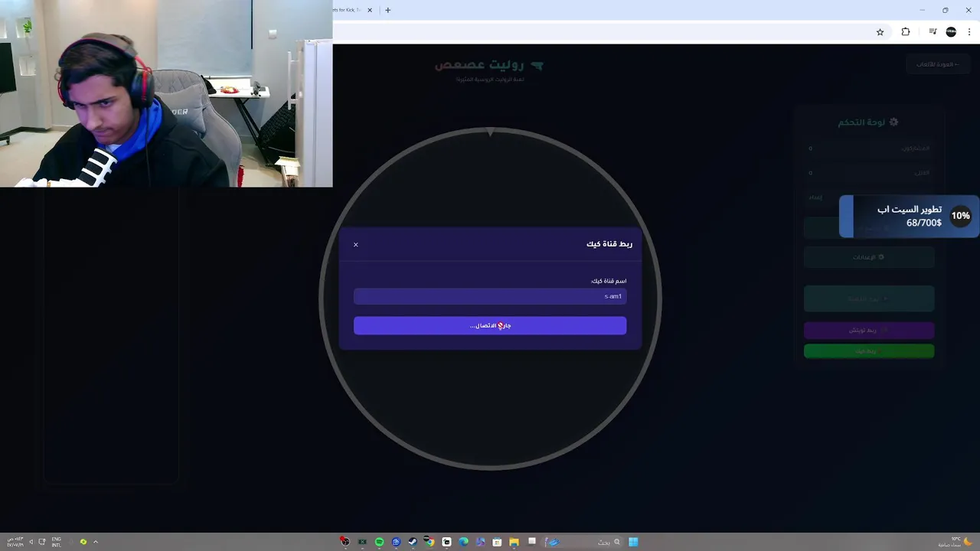Click the roulette game title heading
Image resolution: width=980 pixels, height=551 pixels.
click(x=489, y=65)
